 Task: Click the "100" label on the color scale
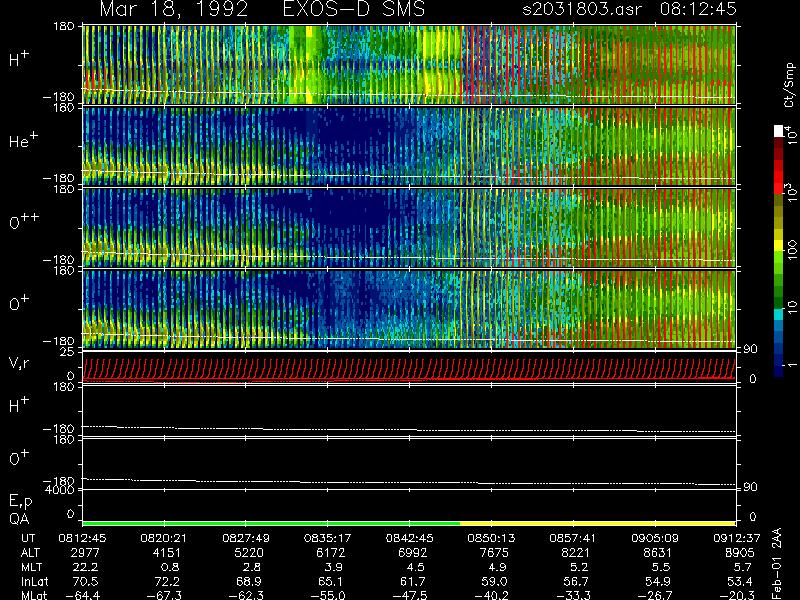(x=791, y=249)
